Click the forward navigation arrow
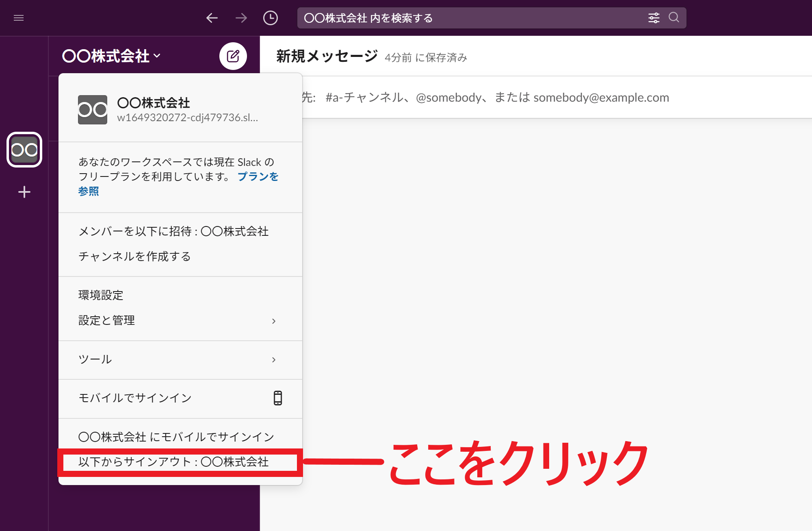Screen dimensions: 812x531 point(240,18)
